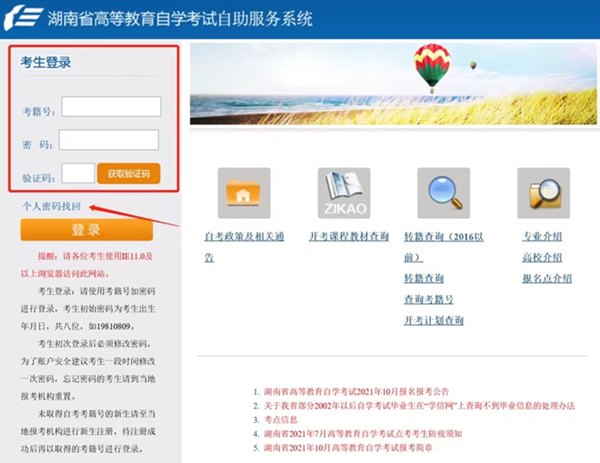Viewport: 600px width, 463px height.
Task: Open the 高校介绍 link
Action: pyautogui.click(x=541, y=258)
